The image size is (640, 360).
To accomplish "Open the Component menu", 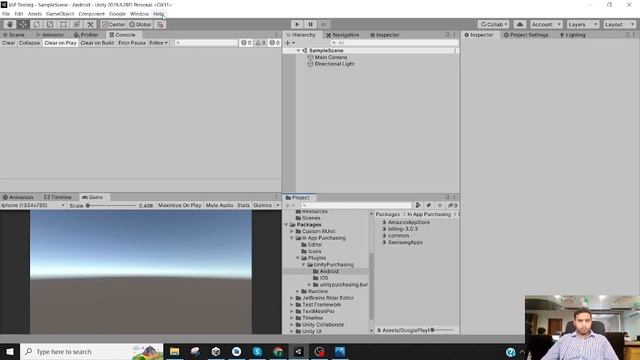I will [x=91, y=14].
